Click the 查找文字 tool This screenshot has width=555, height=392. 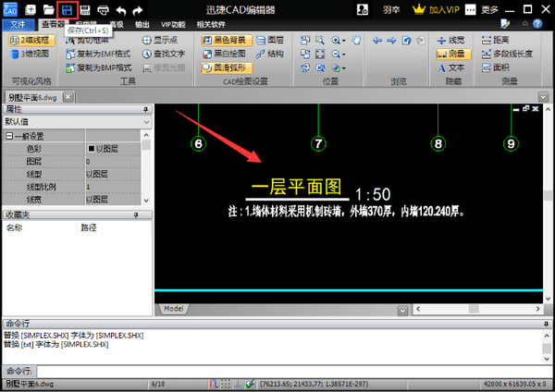164,54
